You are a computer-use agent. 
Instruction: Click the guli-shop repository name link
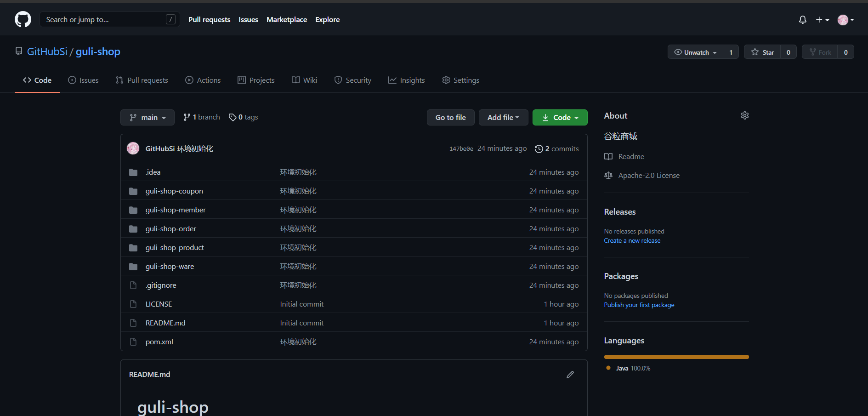click(98, 51)
